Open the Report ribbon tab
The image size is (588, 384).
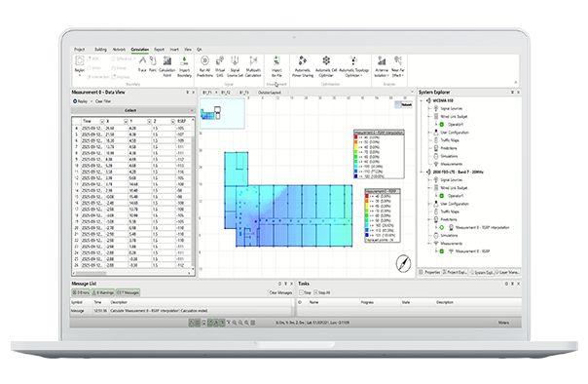[159, 49]
